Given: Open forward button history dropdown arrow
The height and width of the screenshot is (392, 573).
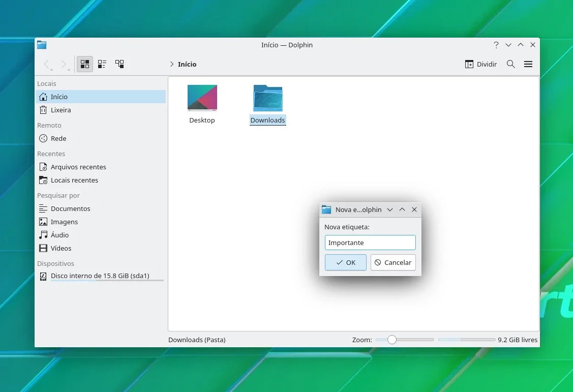Looking at the screenshot, I should click(69, 70).
